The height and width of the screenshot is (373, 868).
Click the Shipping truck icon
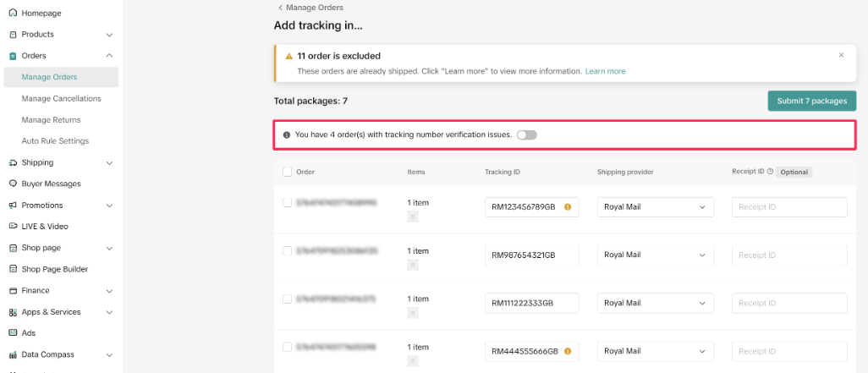13,162
